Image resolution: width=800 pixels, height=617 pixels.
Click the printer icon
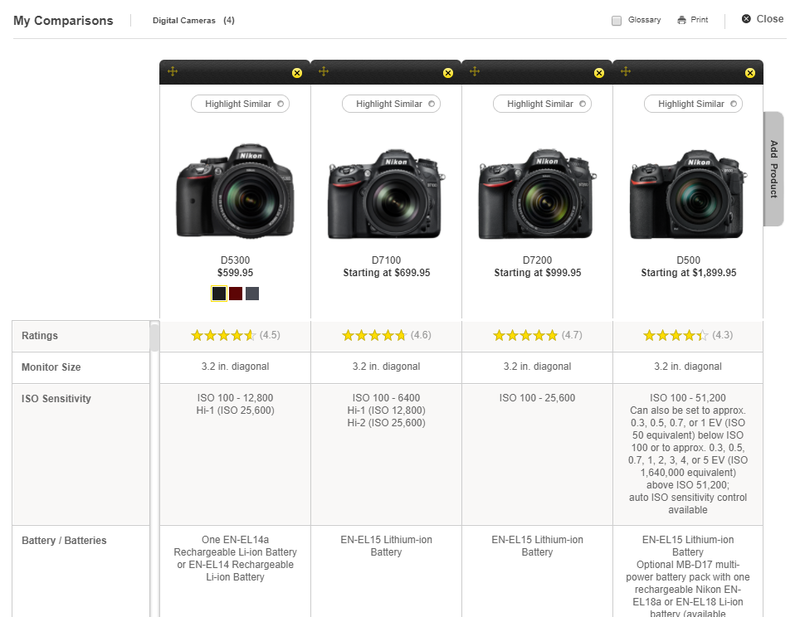pos(682,20)
